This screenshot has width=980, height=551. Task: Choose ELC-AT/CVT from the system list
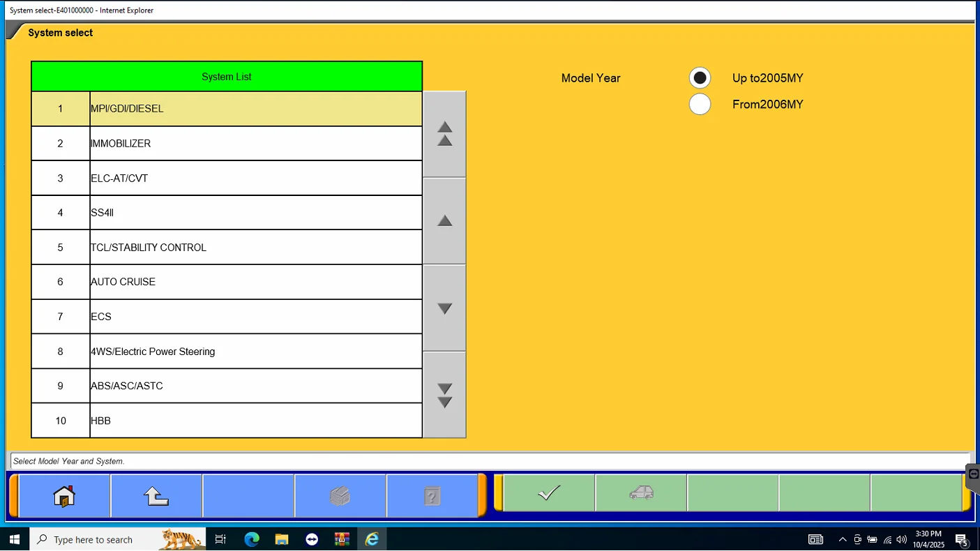[x=227, y=178]
